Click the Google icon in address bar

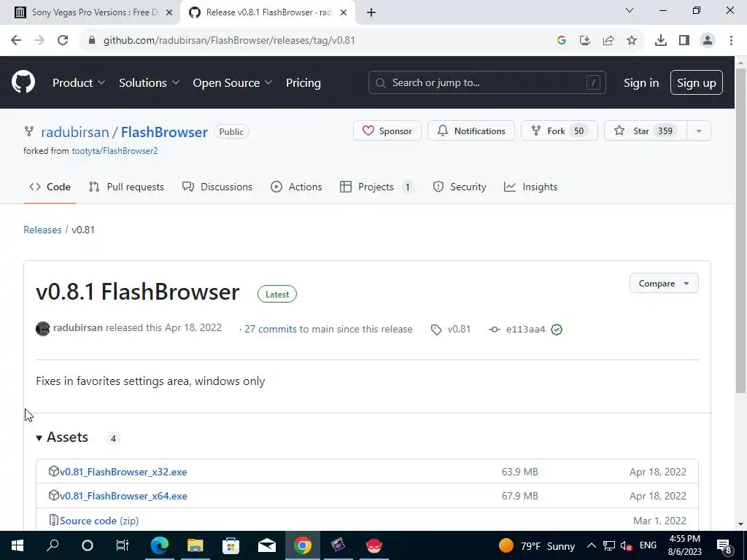coord(561,41)
